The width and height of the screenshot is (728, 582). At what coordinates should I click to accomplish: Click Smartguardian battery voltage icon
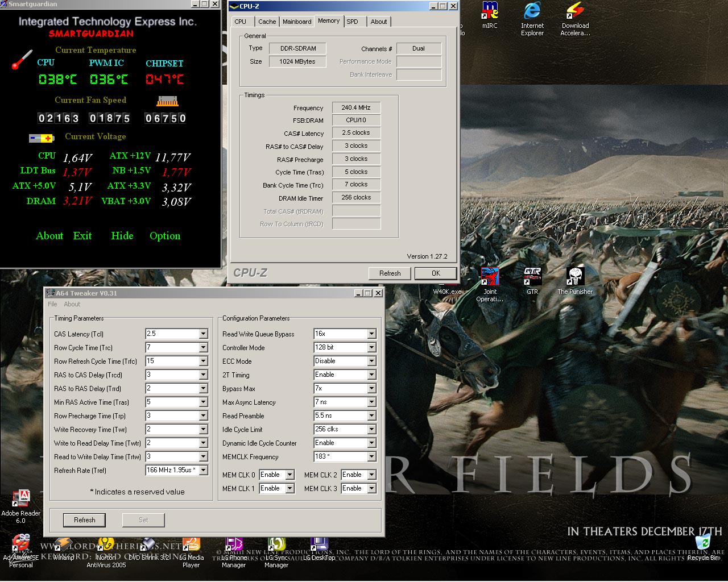[x=42, y=138]
